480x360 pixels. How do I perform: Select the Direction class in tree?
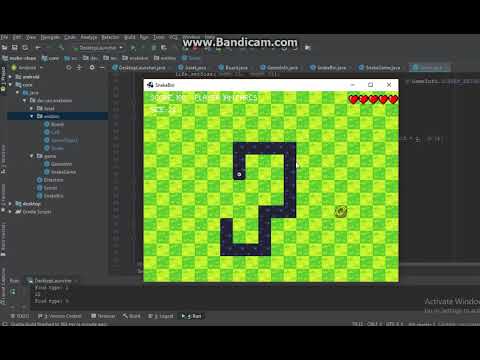click(54, 180)
